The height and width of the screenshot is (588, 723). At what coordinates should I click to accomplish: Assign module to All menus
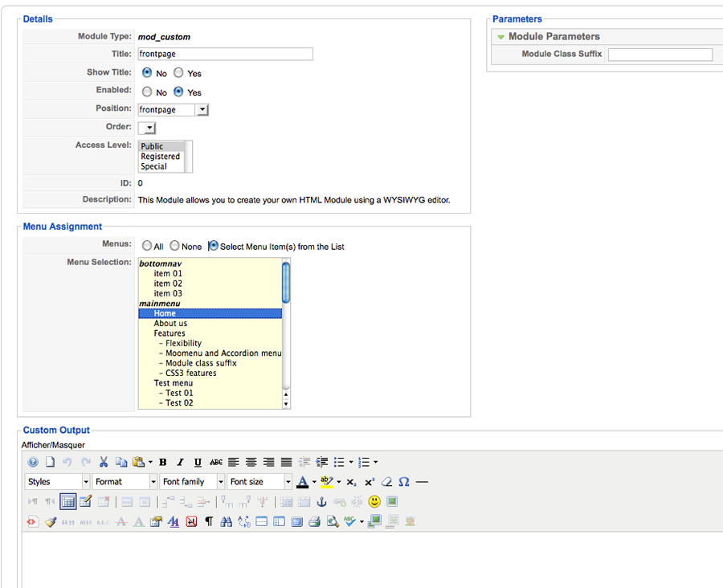pyautogui.click(x=147, y=246)
